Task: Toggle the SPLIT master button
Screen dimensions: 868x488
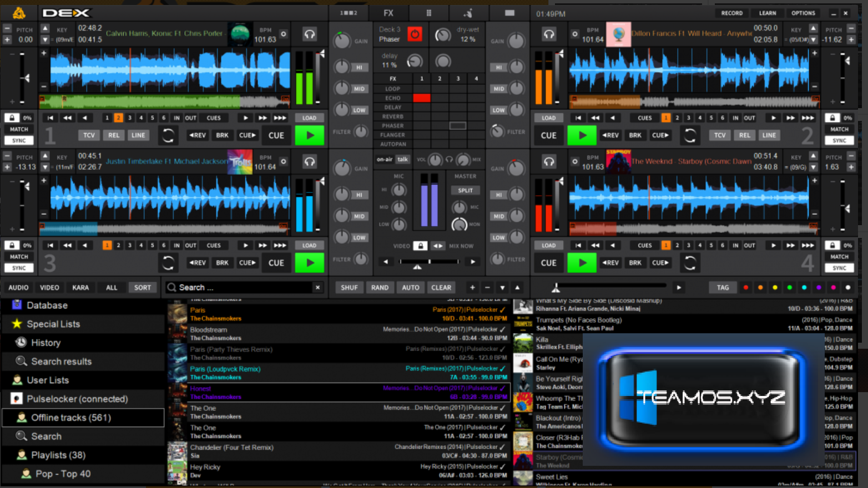Action: click(466, 191)
